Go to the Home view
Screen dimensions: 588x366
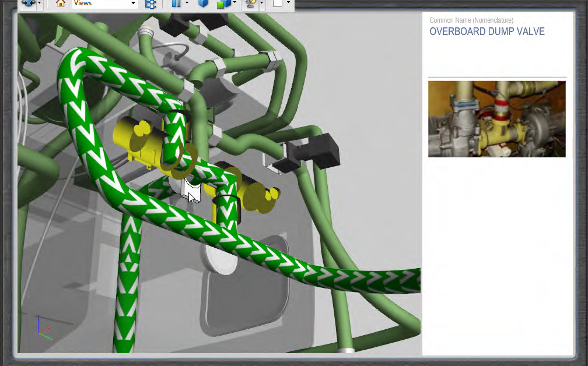(61, 3)
